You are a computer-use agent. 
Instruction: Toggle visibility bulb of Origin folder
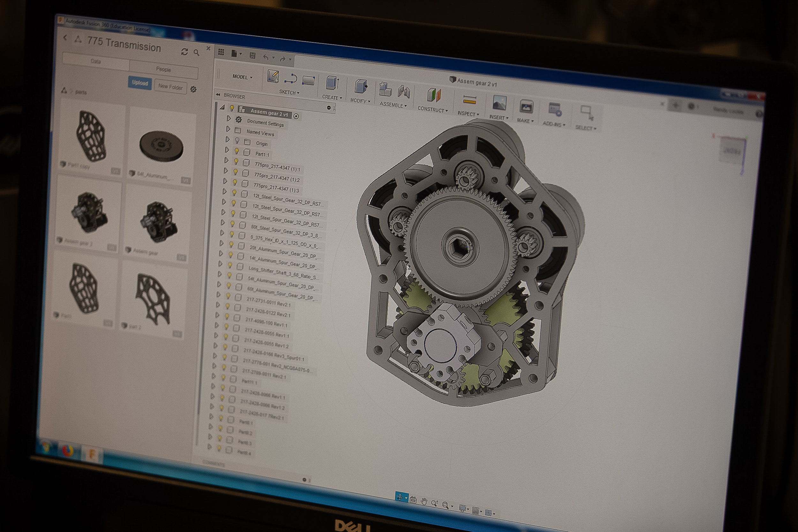point(237,140)
